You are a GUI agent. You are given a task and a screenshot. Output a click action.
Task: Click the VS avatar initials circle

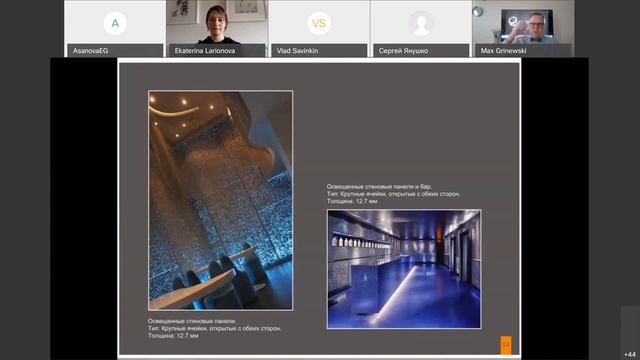pos(319,23)
